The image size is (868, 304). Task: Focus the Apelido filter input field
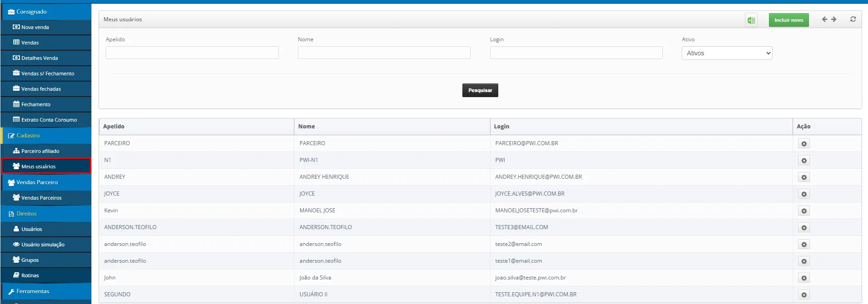[x=192, y=53]
